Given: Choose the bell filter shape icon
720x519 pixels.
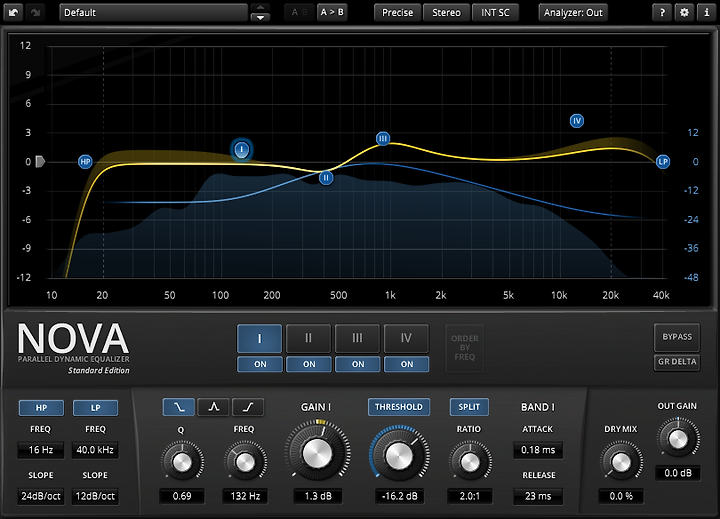Looking at the screenshot, I should [x=213, y=407].
